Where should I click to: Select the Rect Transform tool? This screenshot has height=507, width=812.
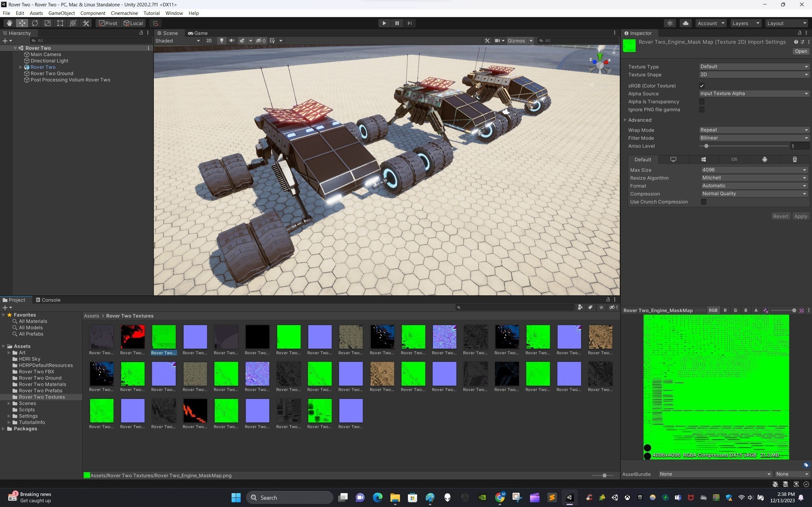click(60, 23)
